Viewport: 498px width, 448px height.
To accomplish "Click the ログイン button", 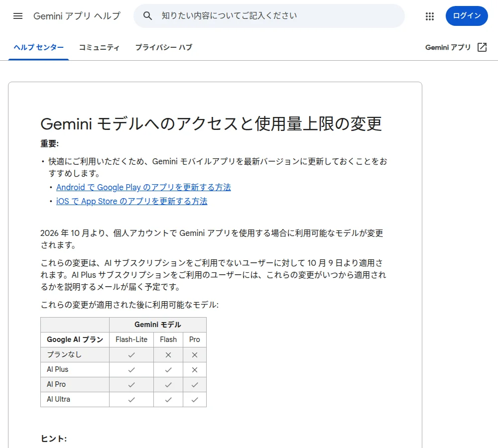I will click(467, 16).
